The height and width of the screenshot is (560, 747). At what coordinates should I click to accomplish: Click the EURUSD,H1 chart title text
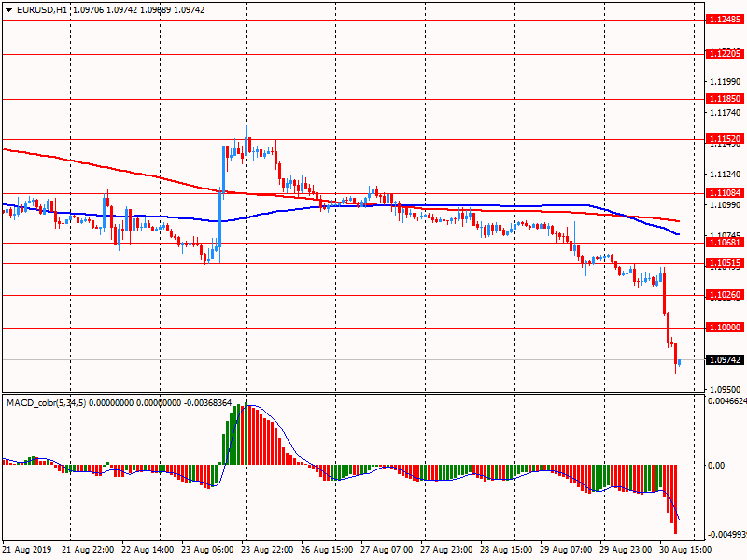(41, 10)
